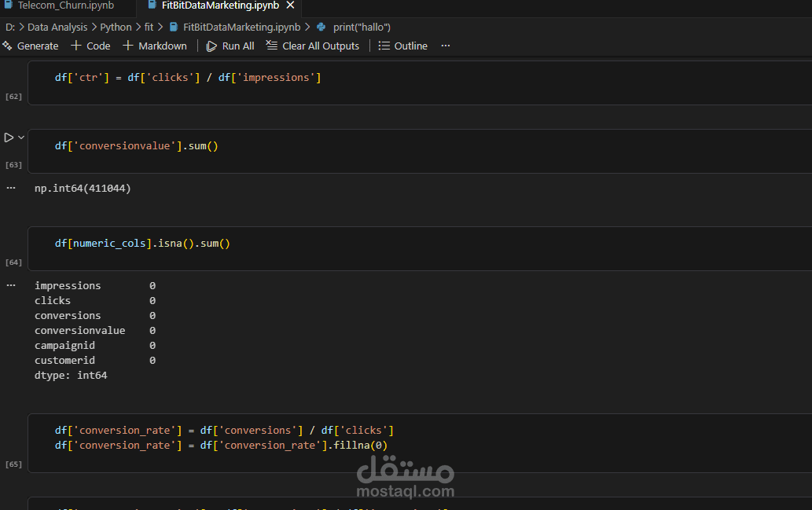Image resolution: width=812 pixels, height=510 pixels.
Task: Click the impressions output row
Action: click(95, 286)
